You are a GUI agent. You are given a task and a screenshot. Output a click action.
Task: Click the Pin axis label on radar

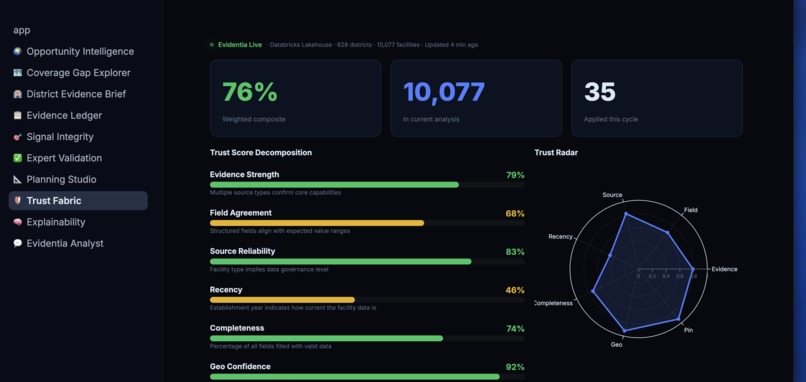click(688, 330)
